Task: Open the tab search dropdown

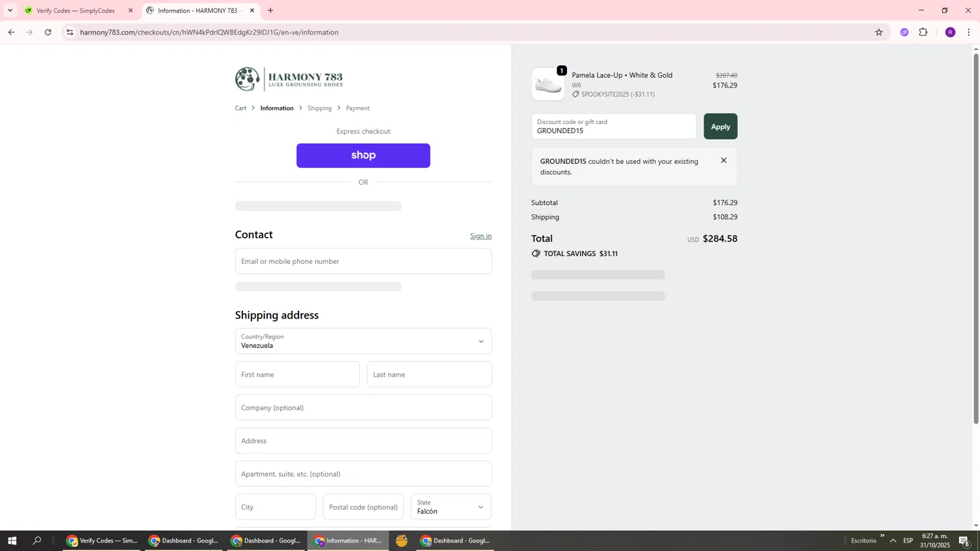Action: pos(10,10)
